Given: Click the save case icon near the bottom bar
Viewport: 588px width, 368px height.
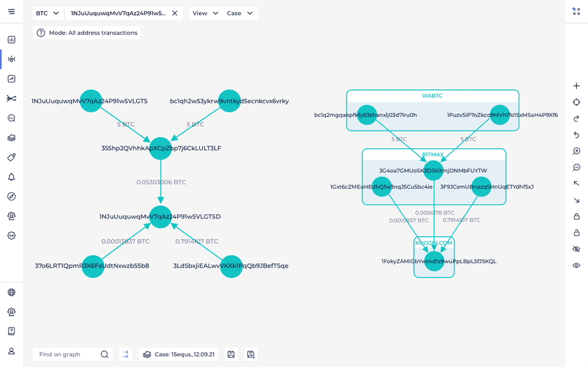Looking at the screenshot, I should 231,354.
